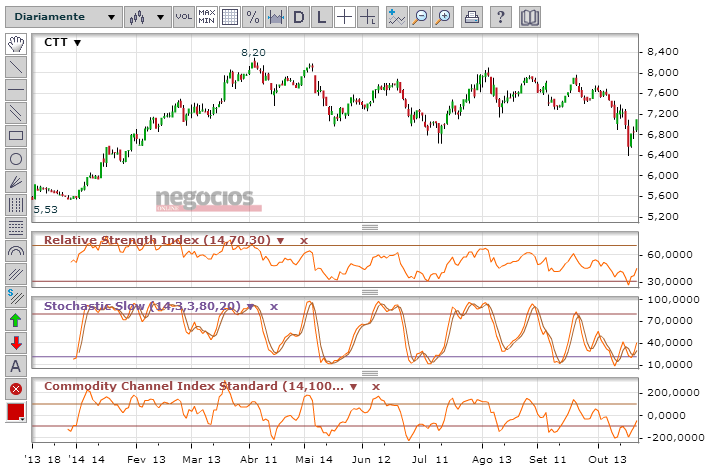This screenshot has height=470, width=709.
Task: Open Relative Strength Index settings dropdown
Action: 280,241
